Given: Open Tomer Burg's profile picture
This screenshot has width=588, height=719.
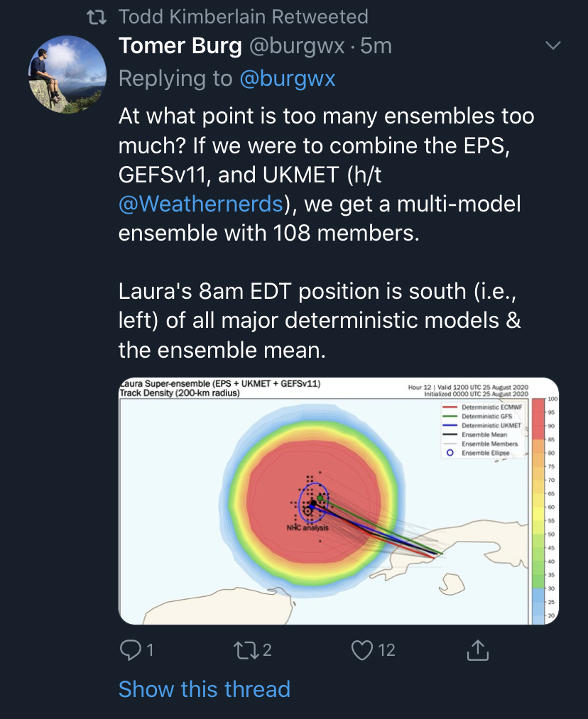Looking at the screenshot, I should point(67,75).
